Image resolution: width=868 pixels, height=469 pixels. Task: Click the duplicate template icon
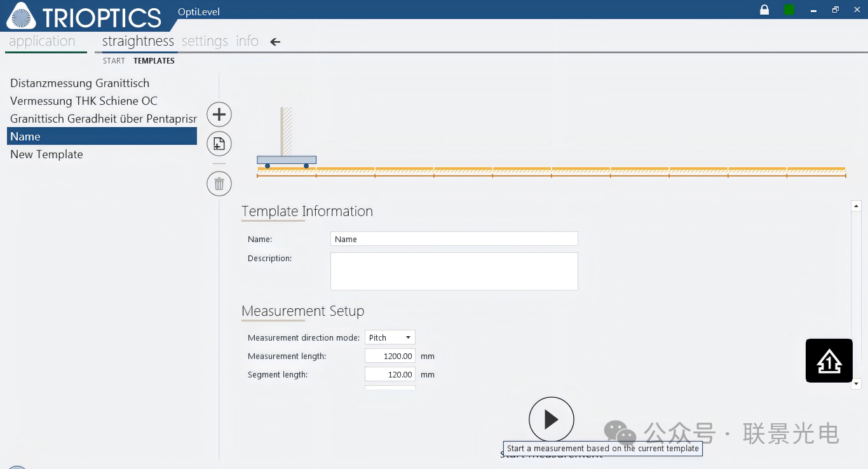pos(219,144)
